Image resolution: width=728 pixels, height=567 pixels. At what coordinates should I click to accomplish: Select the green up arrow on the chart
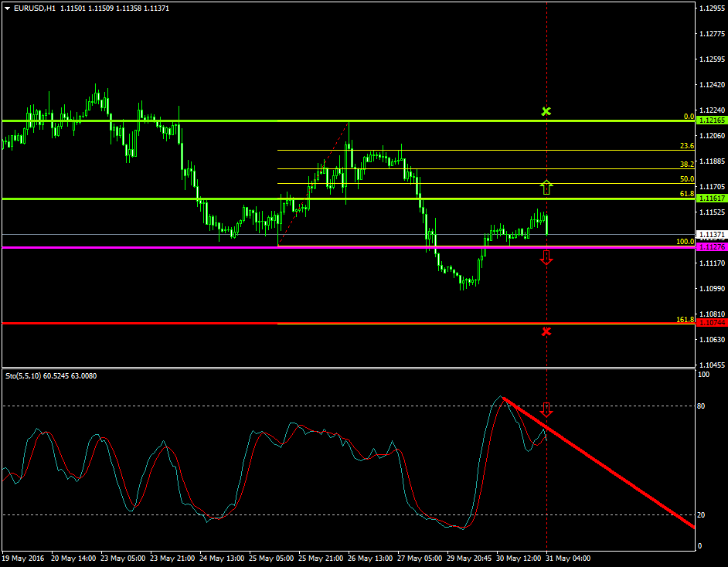(546, 186)
